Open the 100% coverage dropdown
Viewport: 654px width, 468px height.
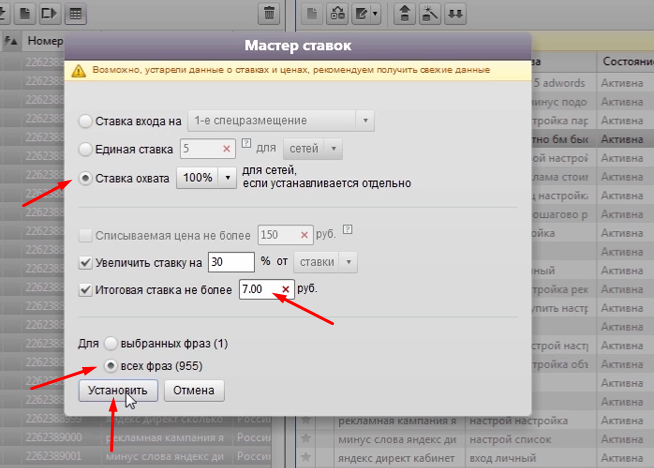pos(206,178)
